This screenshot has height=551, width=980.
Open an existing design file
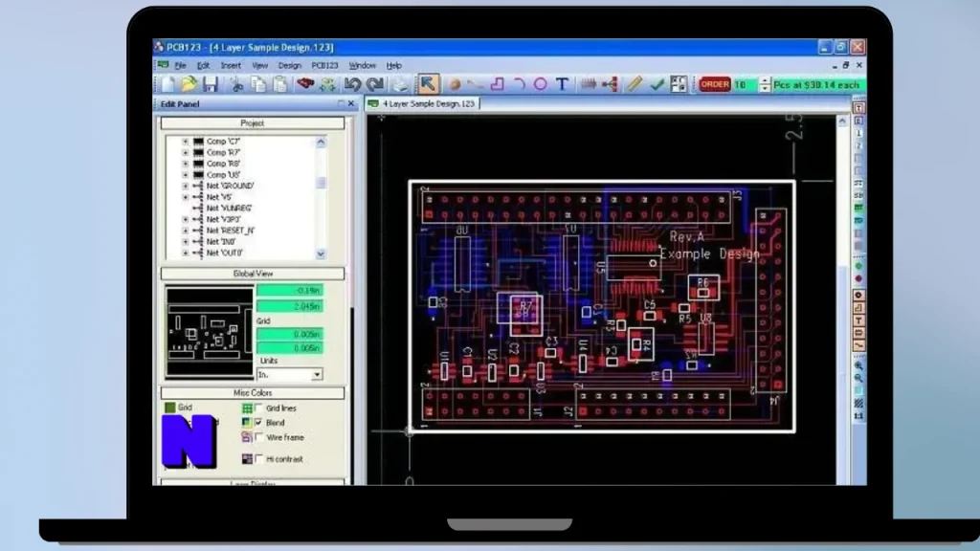(x=189, y=84)
